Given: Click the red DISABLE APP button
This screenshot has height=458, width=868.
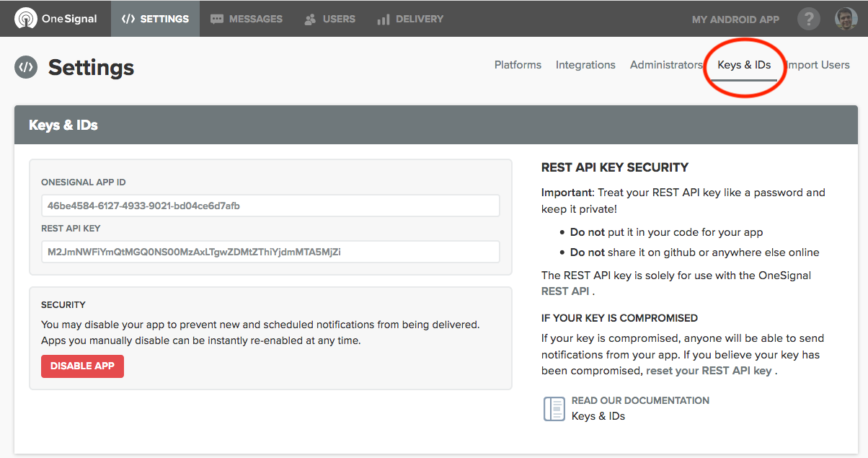Looking at the screenshot, I should tap(82, 366).
